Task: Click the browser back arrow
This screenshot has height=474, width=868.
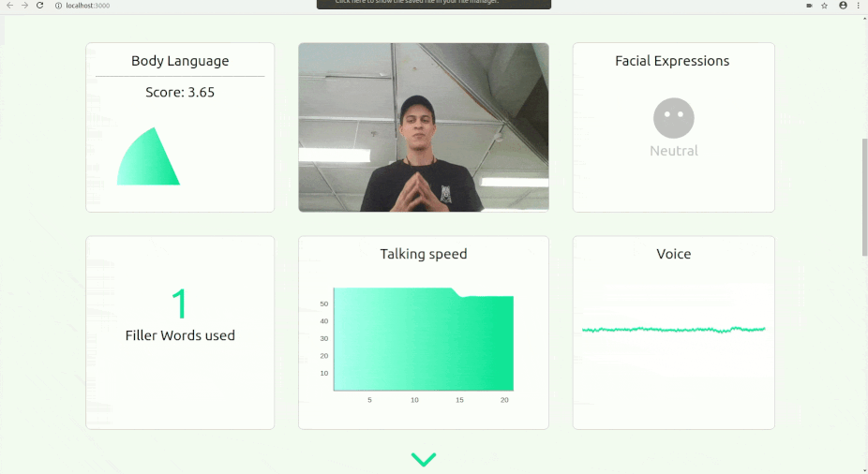Action: [x=10, y=5]
